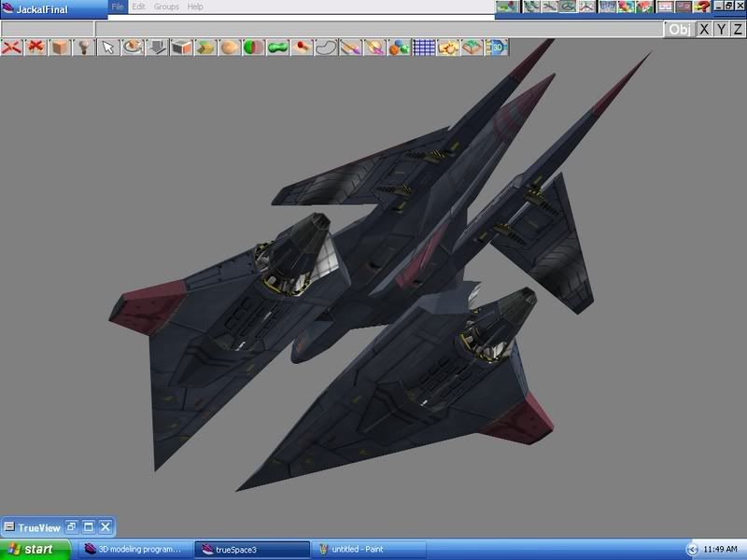Click the dark crossed-lines navigation icon

[x=550, y=7]
